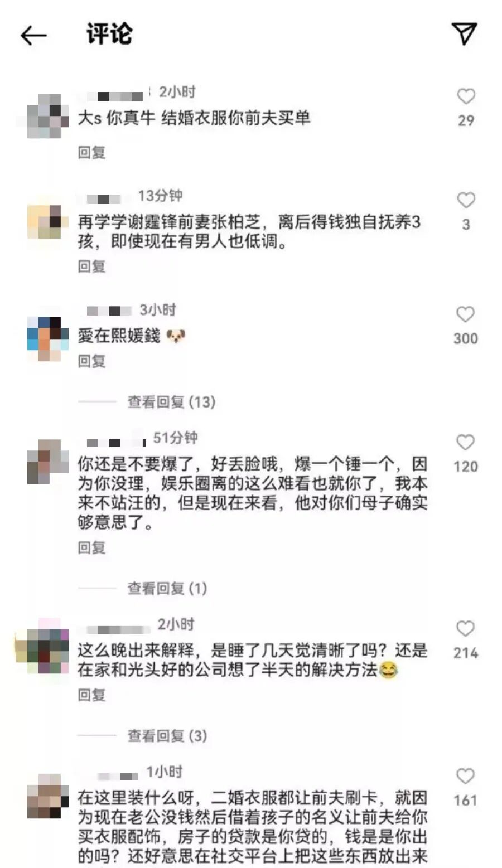Open avatar of the 1小时 commenter

[44, 796]
